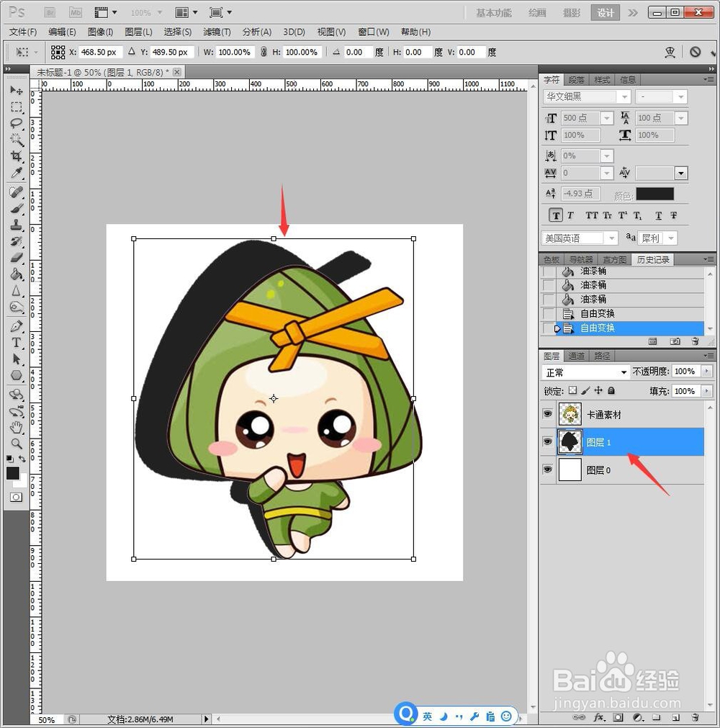
Task: Select the Crop tool
Action: tap(17, 156)
